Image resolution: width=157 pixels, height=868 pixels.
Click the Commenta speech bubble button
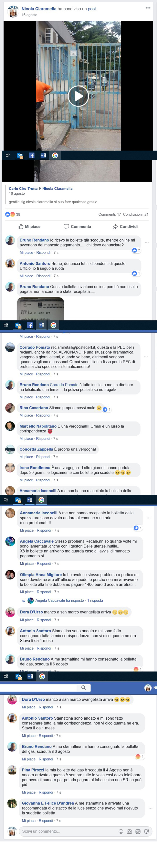point(77,226)
